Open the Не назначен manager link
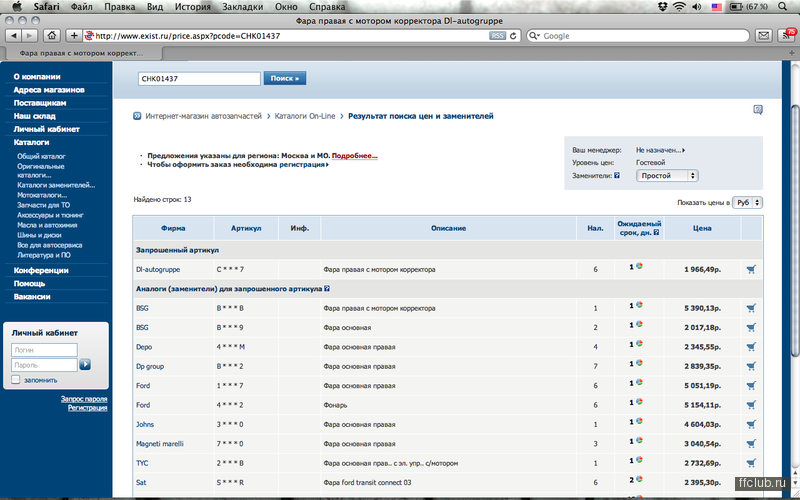 coord(660,150)
